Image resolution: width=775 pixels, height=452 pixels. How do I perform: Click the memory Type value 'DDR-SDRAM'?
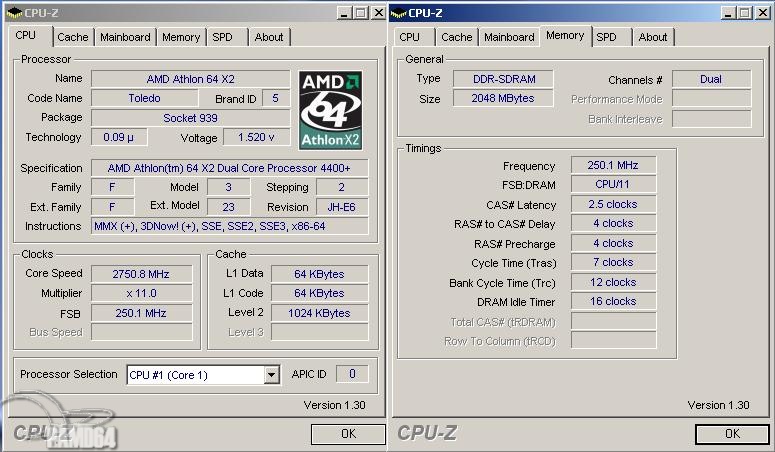pyautogui.click(x=503, y=79)
